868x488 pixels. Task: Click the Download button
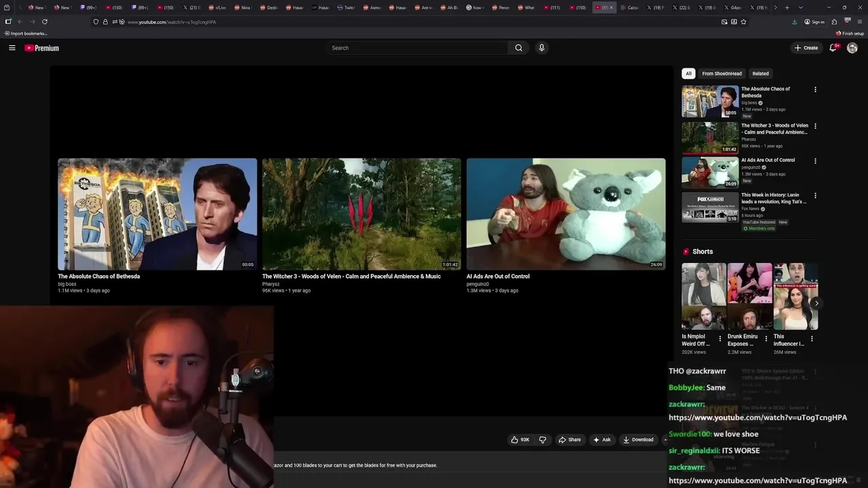638,440
